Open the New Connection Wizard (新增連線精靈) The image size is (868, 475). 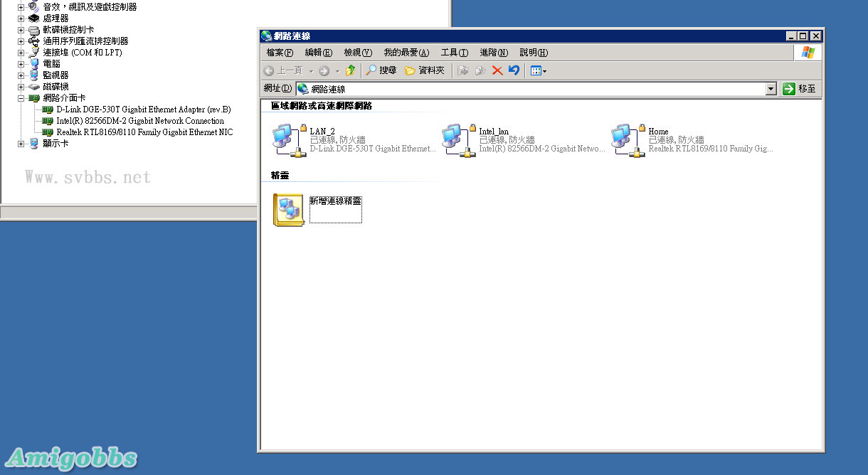(x=289, y=210)
